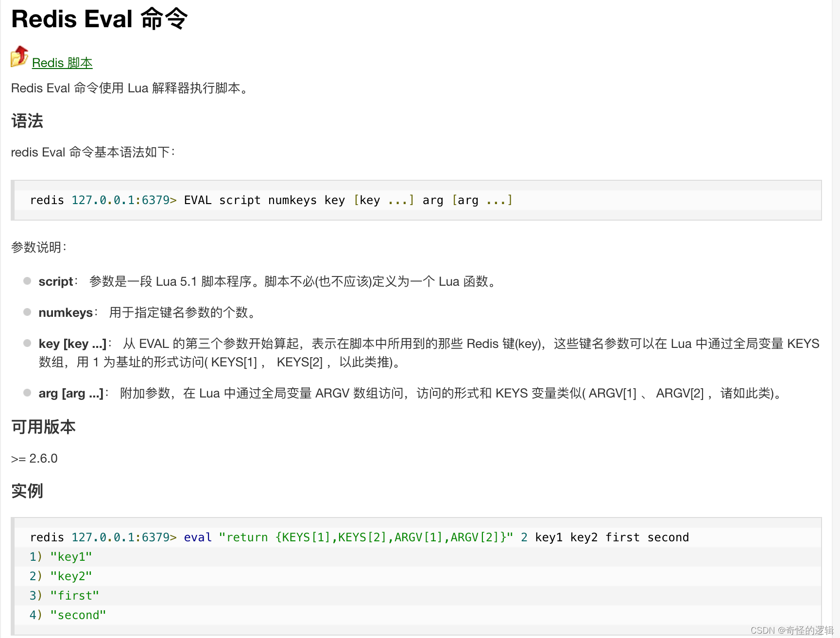Click the bold numkeys parameter term
Image resolution: width=840 pixels, height=638 pixels.
pyautogui.click(x=66, y=312)
